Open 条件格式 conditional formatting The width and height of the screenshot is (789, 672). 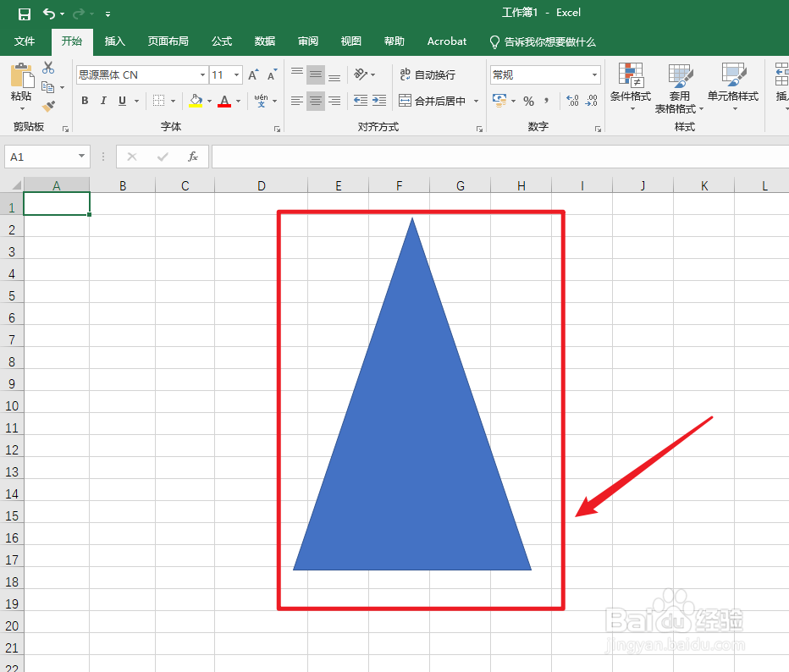tap(631, 86)
